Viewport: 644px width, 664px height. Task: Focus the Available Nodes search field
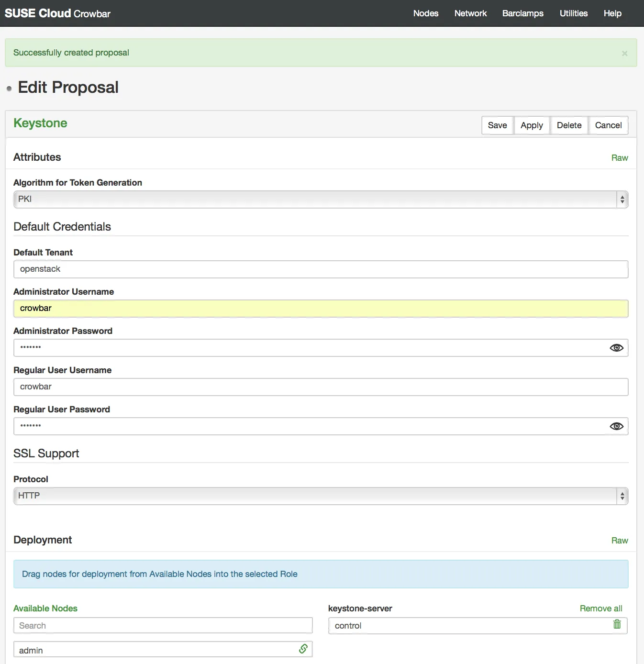coord(163,626)
